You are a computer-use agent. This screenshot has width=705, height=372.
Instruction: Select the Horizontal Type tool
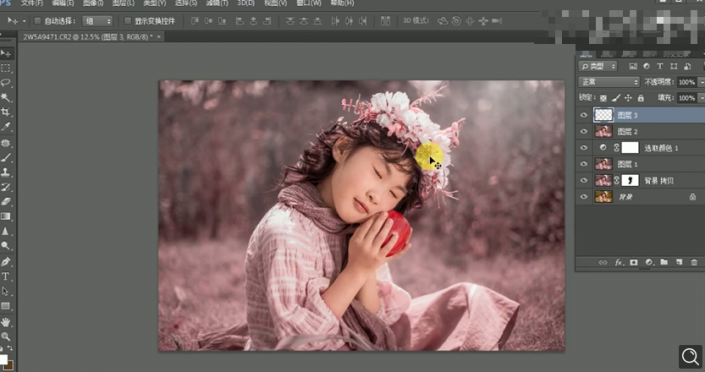point(5,276)
